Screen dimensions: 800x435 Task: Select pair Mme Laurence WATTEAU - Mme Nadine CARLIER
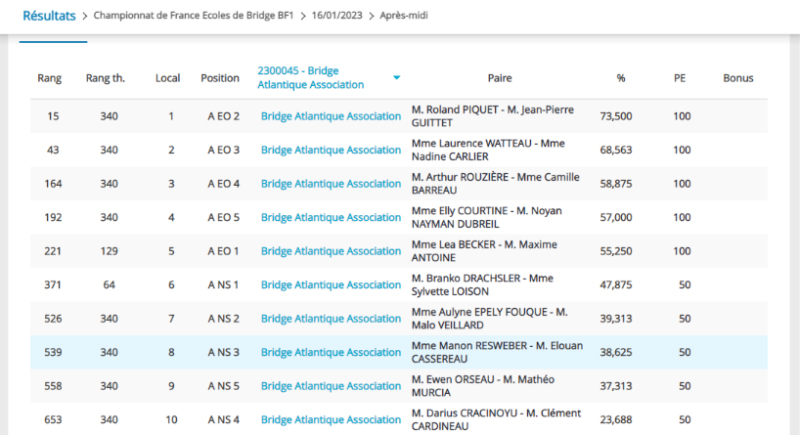[x=488, y=150]
